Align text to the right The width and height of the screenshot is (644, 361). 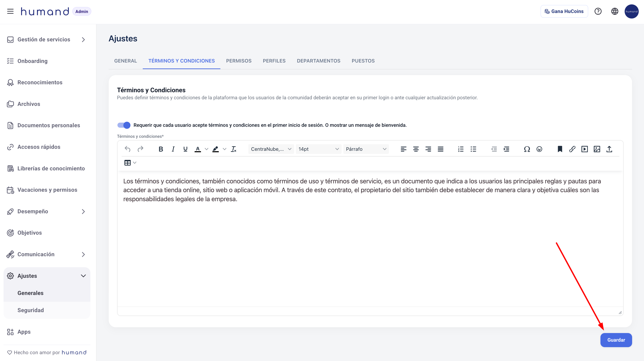(x=428, y=149)
